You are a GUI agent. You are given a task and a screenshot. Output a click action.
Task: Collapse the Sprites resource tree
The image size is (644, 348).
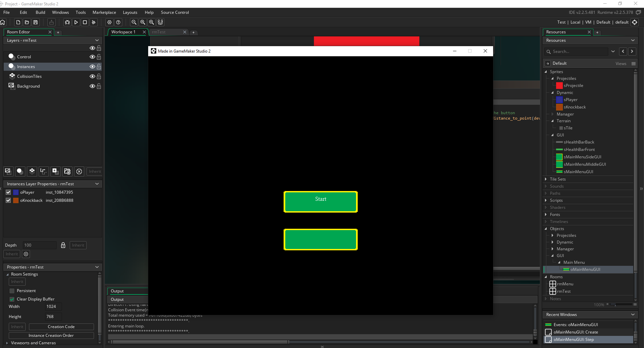[546, 72]
